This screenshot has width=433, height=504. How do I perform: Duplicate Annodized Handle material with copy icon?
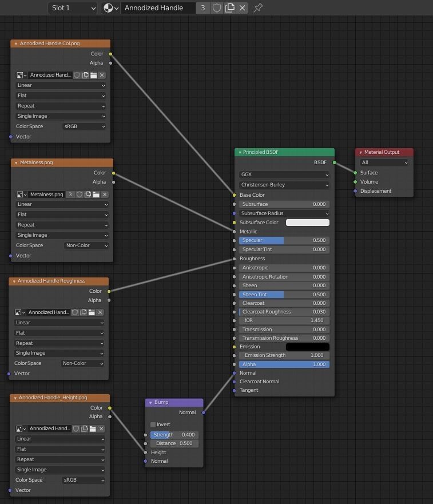[x=229, y=7]
